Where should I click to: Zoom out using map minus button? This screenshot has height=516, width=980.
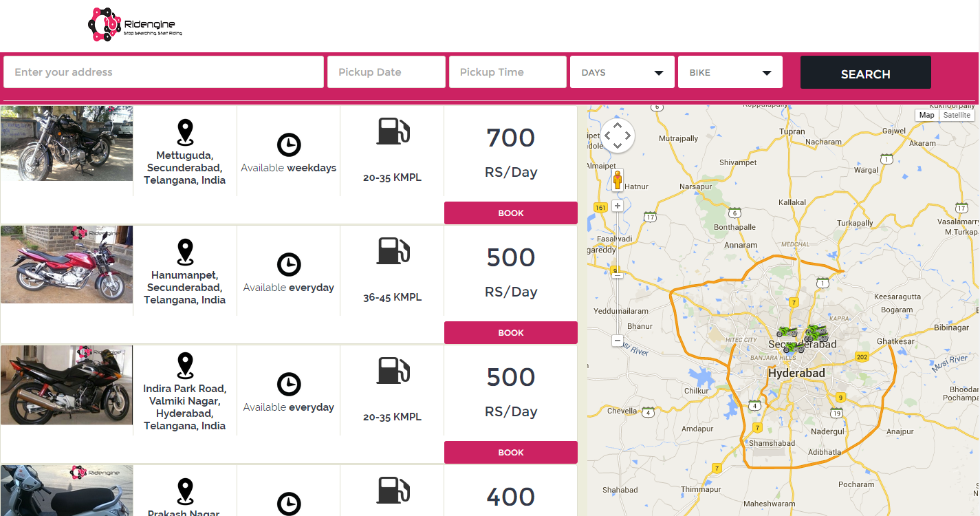618,341
